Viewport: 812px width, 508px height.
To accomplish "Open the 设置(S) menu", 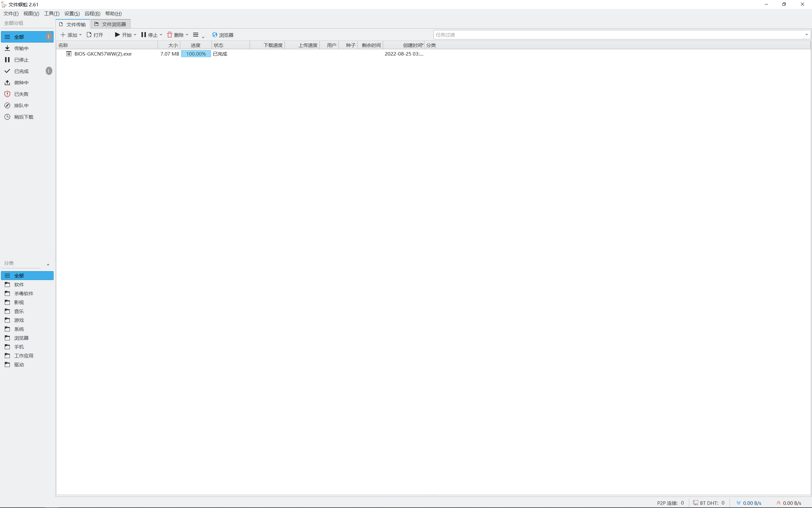I will (72, 13).
